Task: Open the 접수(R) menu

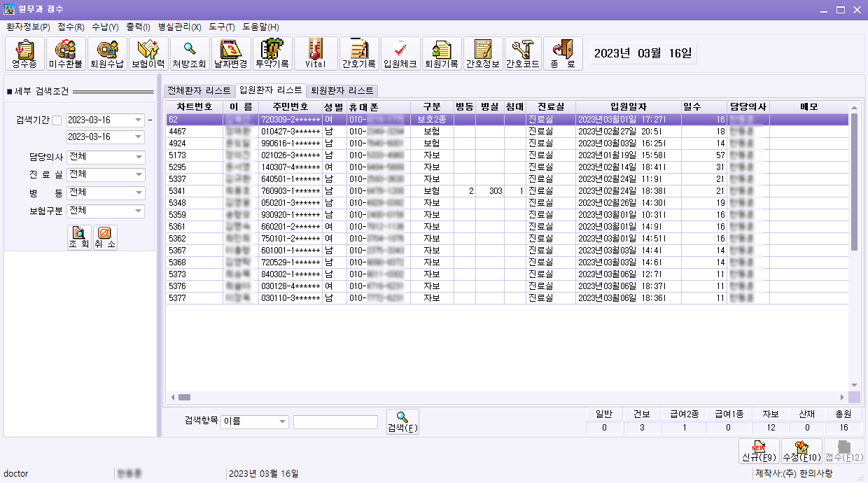Action: [71, 27]
